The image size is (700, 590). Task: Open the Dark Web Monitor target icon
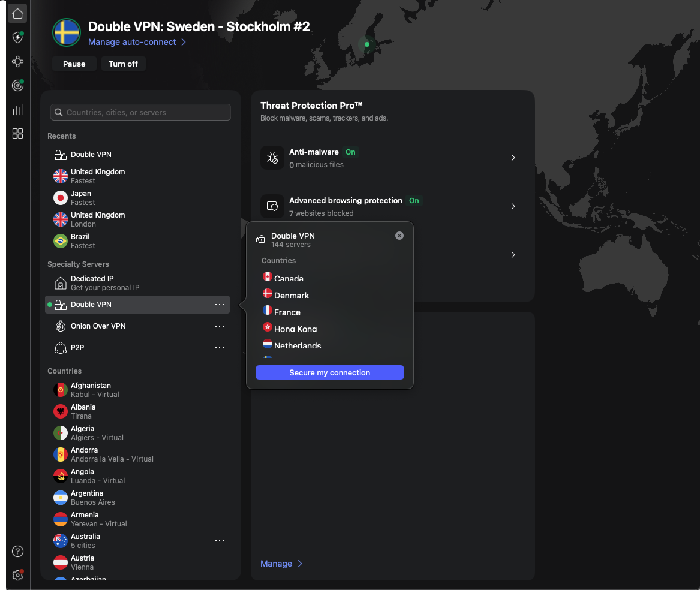coord(17,85)
